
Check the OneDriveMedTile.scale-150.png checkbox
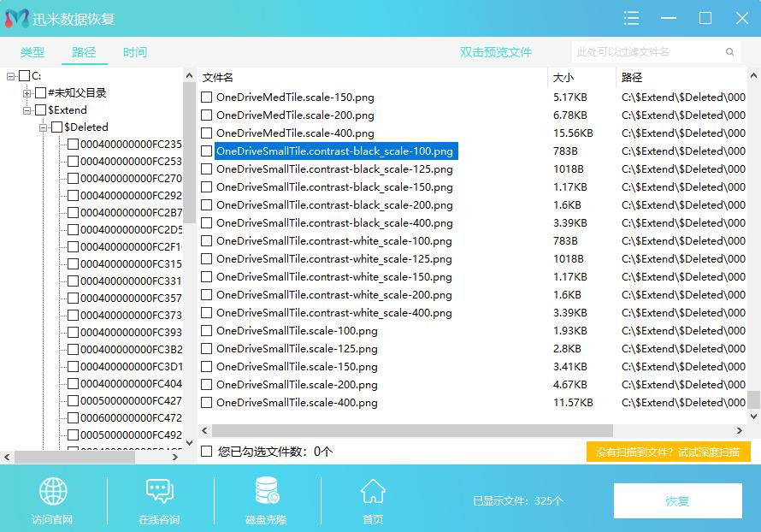tap(206, 98)
